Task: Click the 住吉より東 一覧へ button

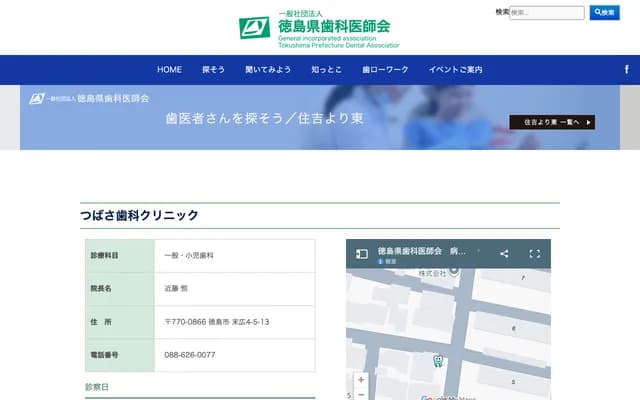Action: click(x=552, y=122)
